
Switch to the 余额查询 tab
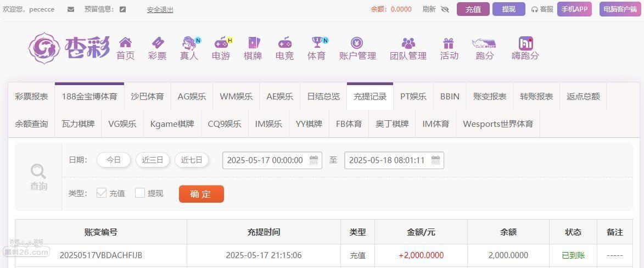click(x=31, y=124)
